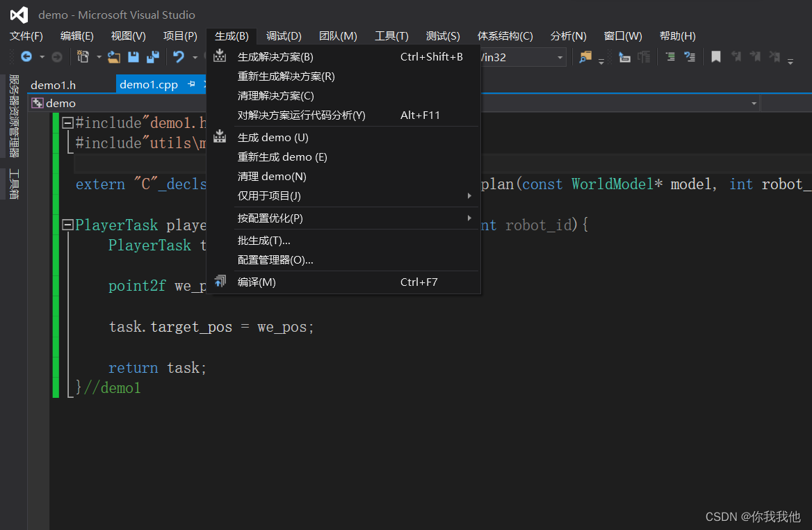Toggle a bookmark with the bookmark icon

click(715, 57)
